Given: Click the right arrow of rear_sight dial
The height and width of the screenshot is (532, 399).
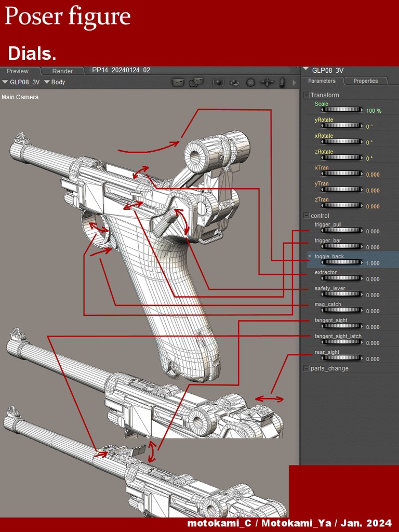Looking at the screenshot, I should coord(362,358).
